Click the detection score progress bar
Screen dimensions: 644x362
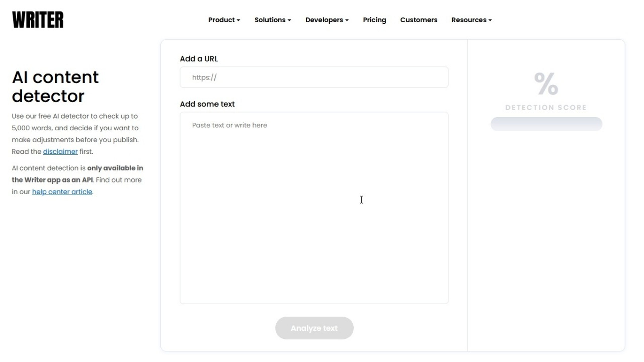pos(546,124)
